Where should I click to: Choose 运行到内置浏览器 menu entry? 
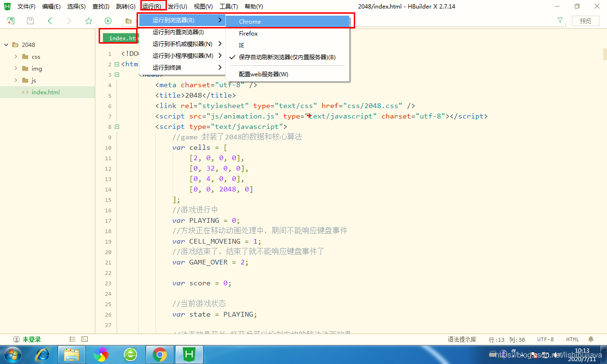pyautogui.click(x=182, y=32)
